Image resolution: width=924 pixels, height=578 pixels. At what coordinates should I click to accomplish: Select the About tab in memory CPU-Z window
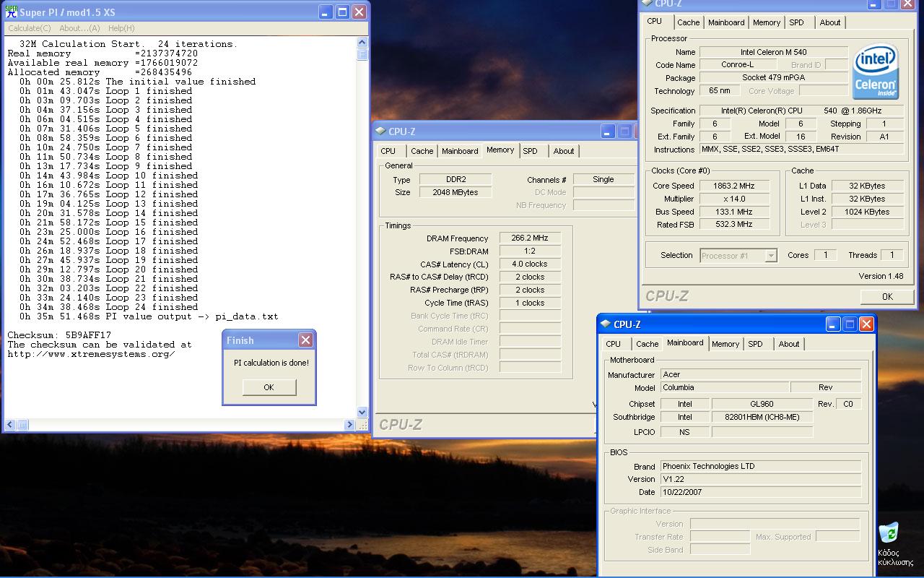564,151
